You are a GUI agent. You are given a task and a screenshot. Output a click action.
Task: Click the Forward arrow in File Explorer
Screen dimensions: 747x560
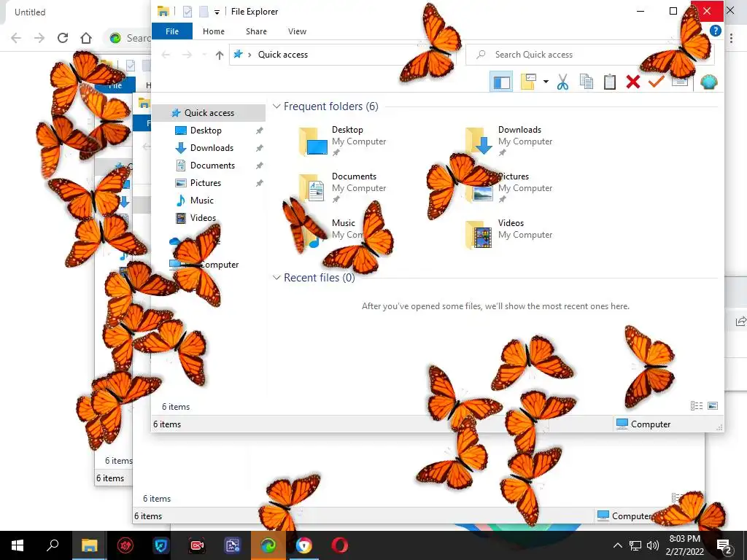187,55
